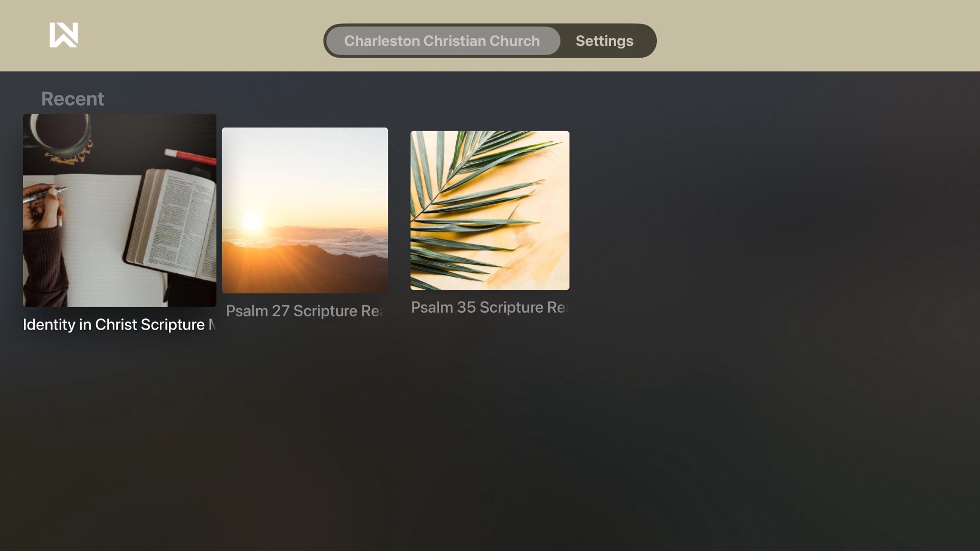Click the sun in Psalm 27 image
The width and height of the screenshot is (980, 551).
[252, 221]
